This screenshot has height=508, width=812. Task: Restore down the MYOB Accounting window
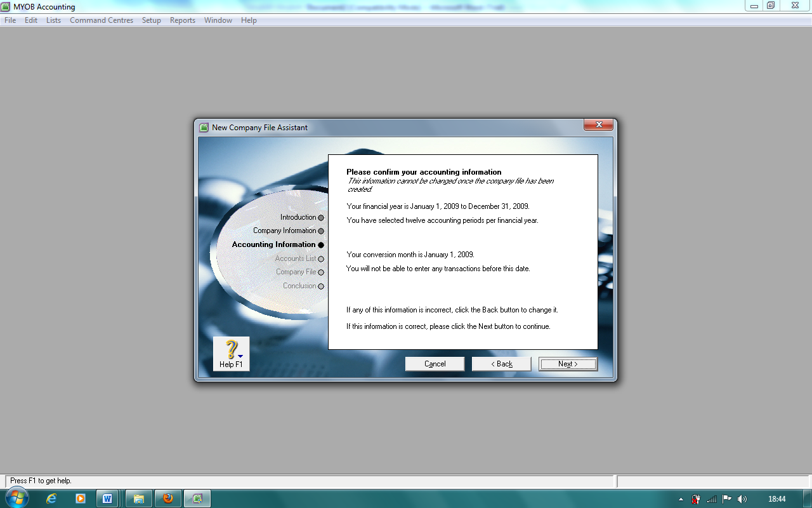coord(771,5)
